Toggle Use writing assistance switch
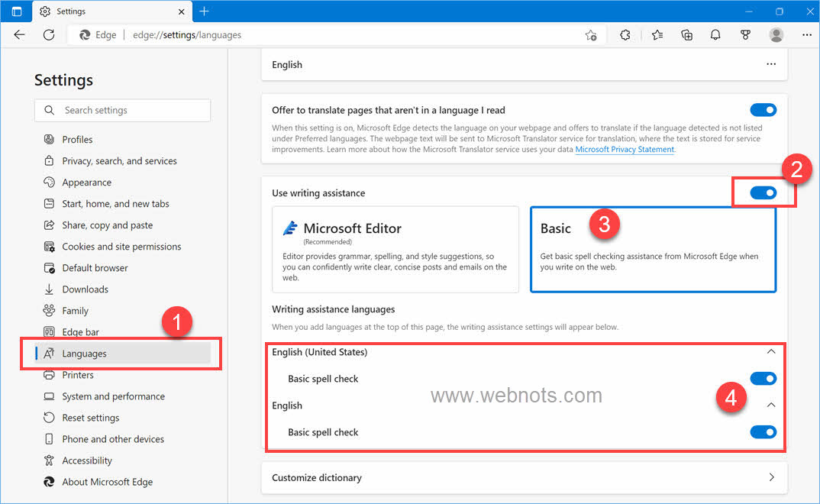The image size is (820, 504). [763, 193]
